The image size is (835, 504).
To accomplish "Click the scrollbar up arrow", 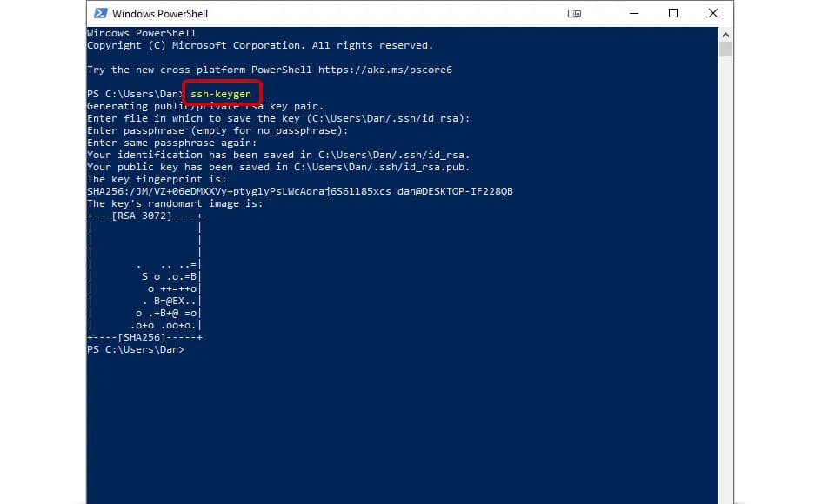I will [x=725, y=34].
